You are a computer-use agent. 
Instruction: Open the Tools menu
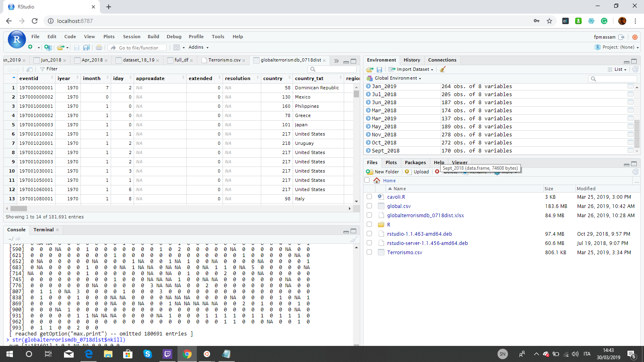point(218,37)
